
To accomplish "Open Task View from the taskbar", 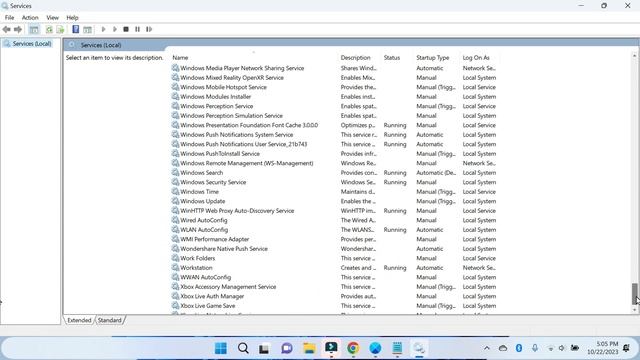I will tap(264, 348).
